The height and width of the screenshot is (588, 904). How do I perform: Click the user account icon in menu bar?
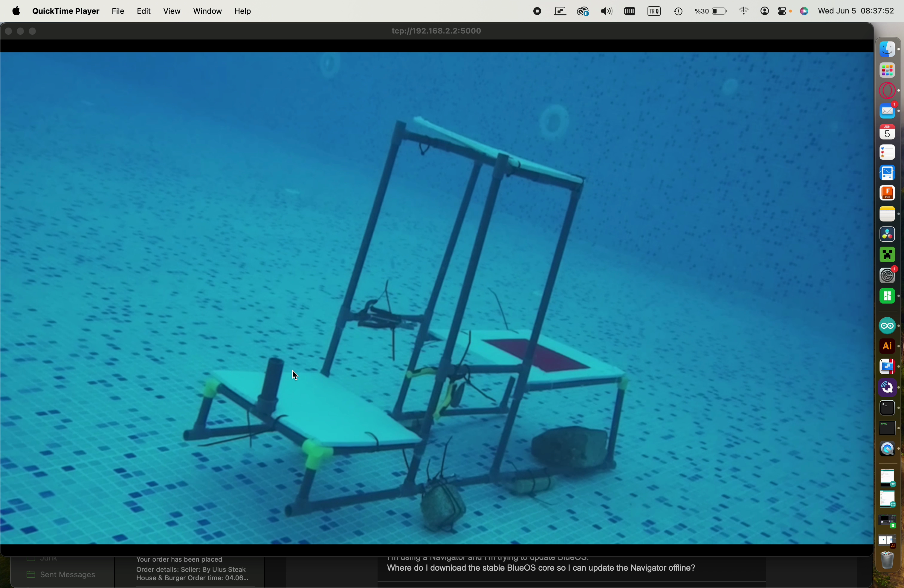(764, 12)
